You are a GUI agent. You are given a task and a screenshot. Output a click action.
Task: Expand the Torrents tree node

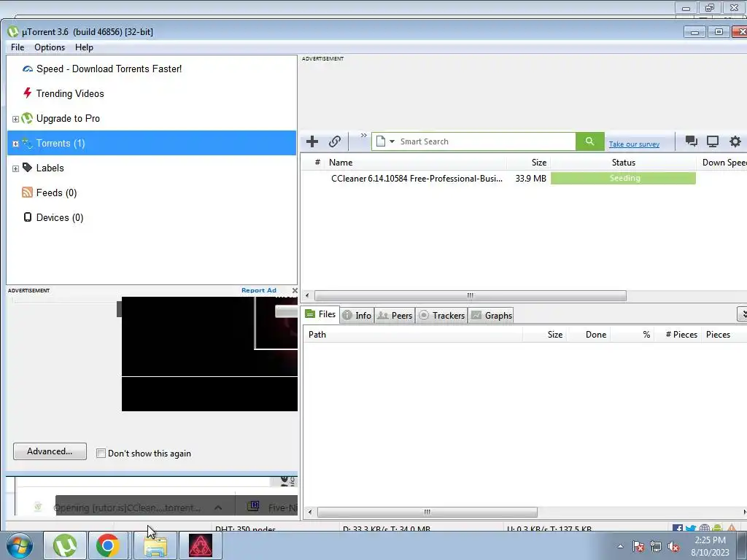(x=15, y=144)
